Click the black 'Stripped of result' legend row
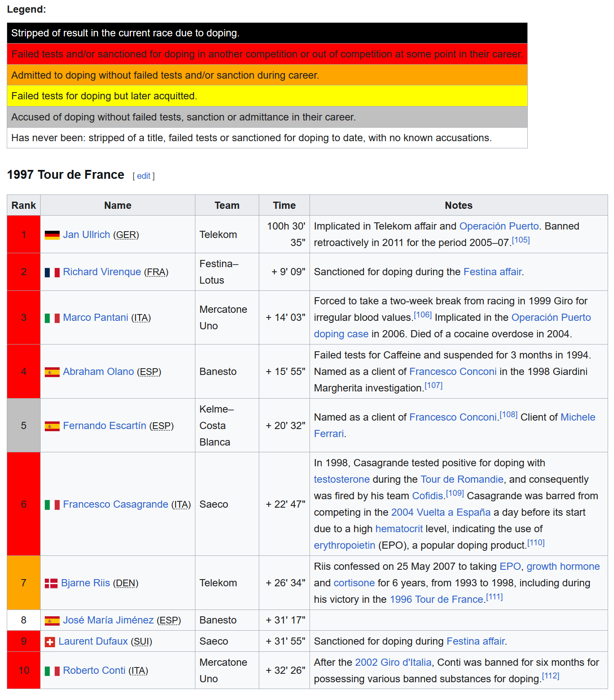The image size is (614, 700). [x=267, y=33]
